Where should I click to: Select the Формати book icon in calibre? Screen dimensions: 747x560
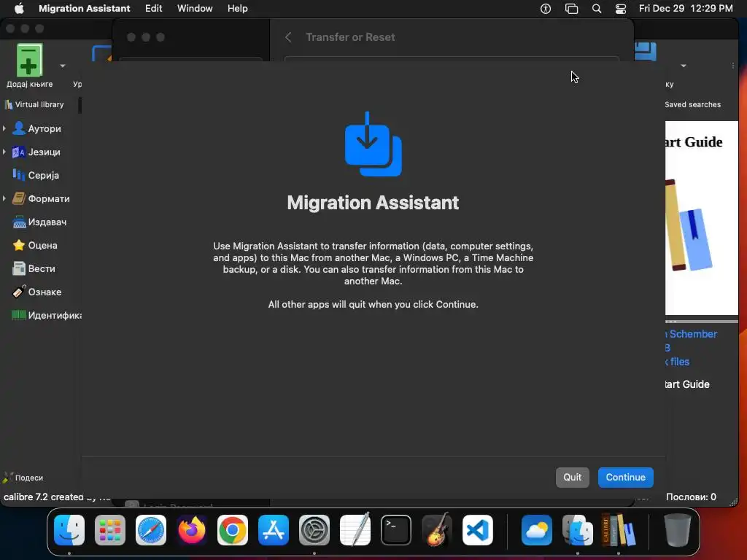(18, 198)
